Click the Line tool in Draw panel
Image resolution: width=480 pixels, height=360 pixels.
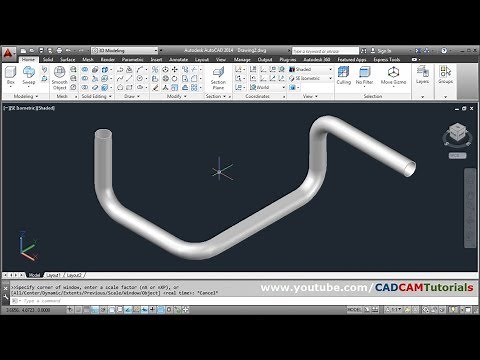pos(129,79)
